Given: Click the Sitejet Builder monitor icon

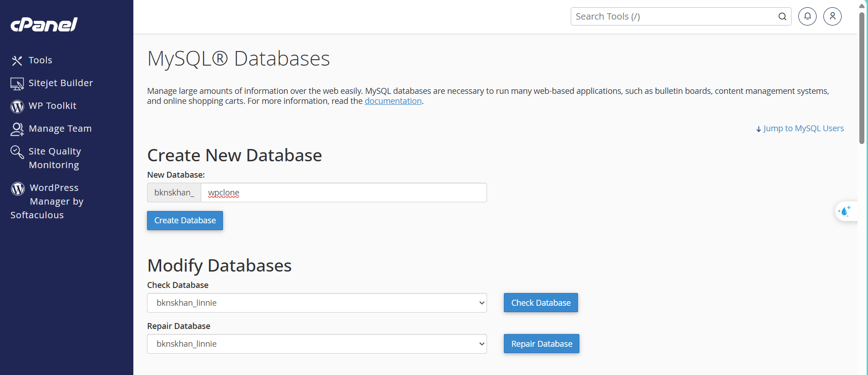Looking at the screenshot, I should (17, 84).
